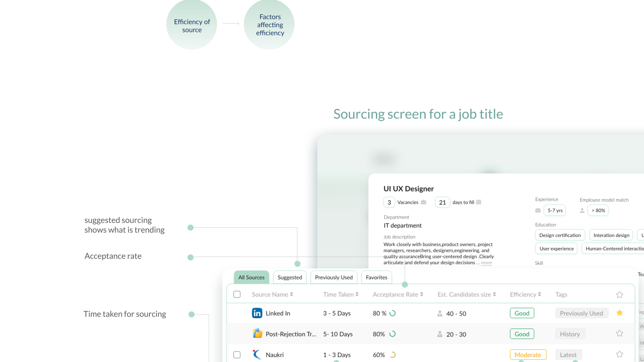Click the Post-Rejection source folder icon

[x=257, y=334]
